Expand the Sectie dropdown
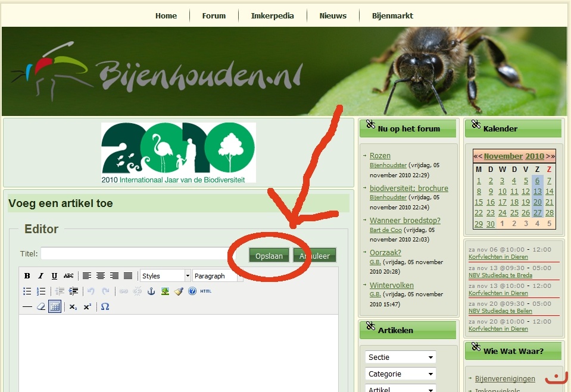Screen dimensions: 571x392 tap(400, 357)
